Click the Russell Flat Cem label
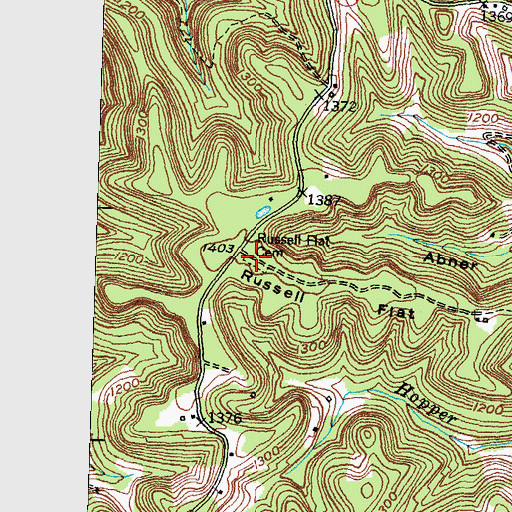512x512 pixels. click(x=293, y=246)
